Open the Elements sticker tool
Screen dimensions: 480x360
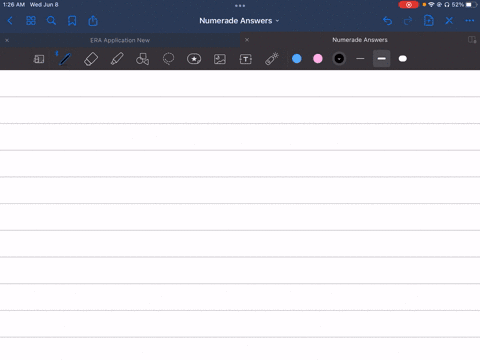coord(194,59)
